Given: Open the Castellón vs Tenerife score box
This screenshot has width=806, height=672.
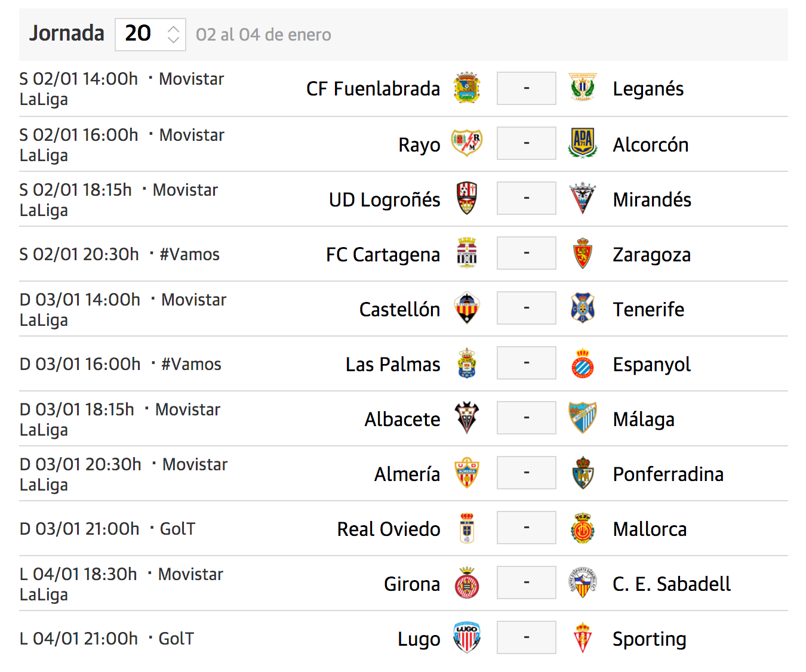Looking at the screenshot, I should coord(527,308).
